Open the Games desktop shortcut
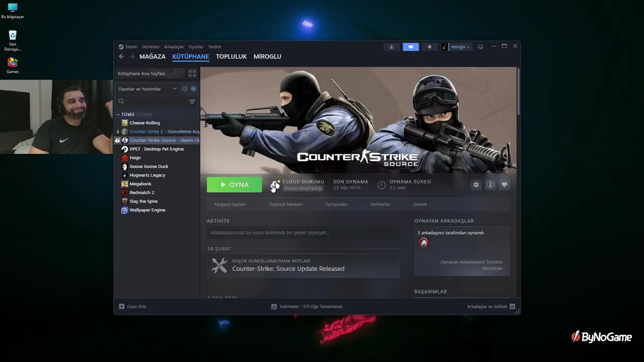The height and width of the screenshot is (362, 644). pos(13,65)
